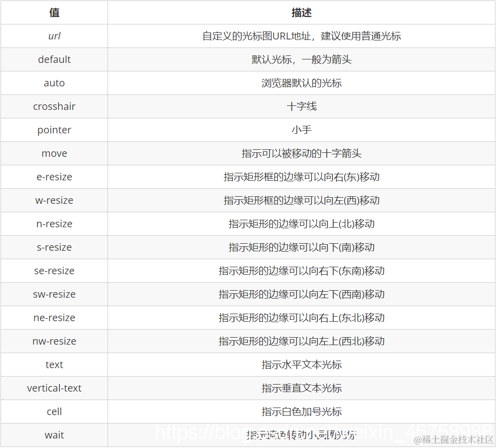Click description '指示矩形框的边缘可以向左(西)移动'
This screenshot has width=497, height=448.
(301, 200)
